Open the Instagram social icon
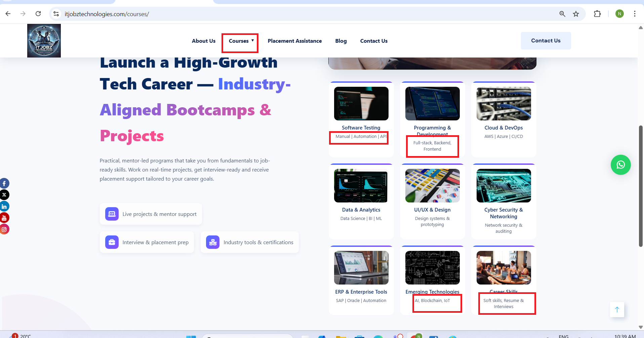This screenshot has width=644, height=338. 4,229
